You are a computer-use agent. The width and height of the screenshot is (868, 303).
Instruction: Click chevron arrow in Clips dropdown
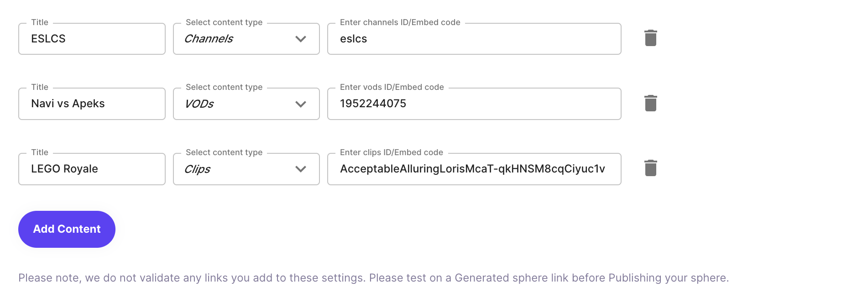pyautogui.click(x=300, y=169)
